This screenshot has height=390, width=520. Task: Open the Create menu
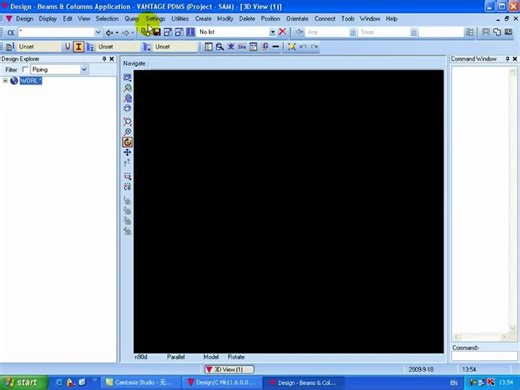[203, 19]
